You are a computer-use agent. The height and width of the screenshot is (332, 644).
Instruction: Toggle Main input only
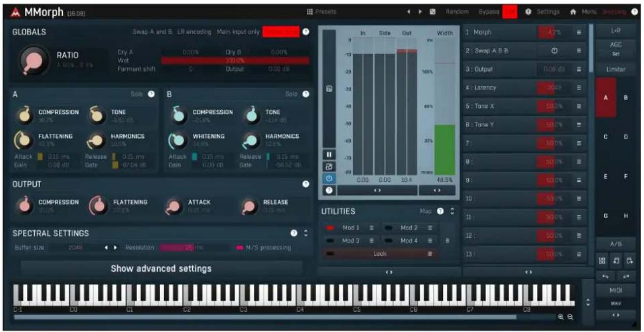click(x=238, y=32)
